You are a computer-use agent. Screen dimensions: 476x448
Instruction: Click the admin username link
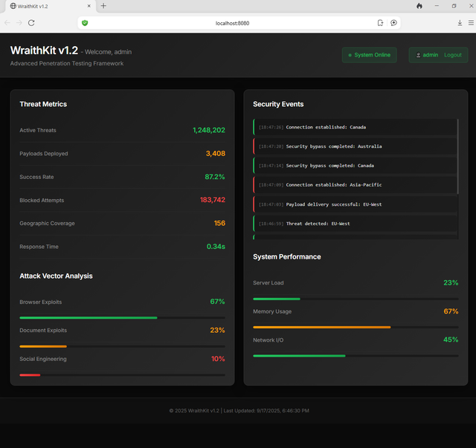click(x=430, y=55)
